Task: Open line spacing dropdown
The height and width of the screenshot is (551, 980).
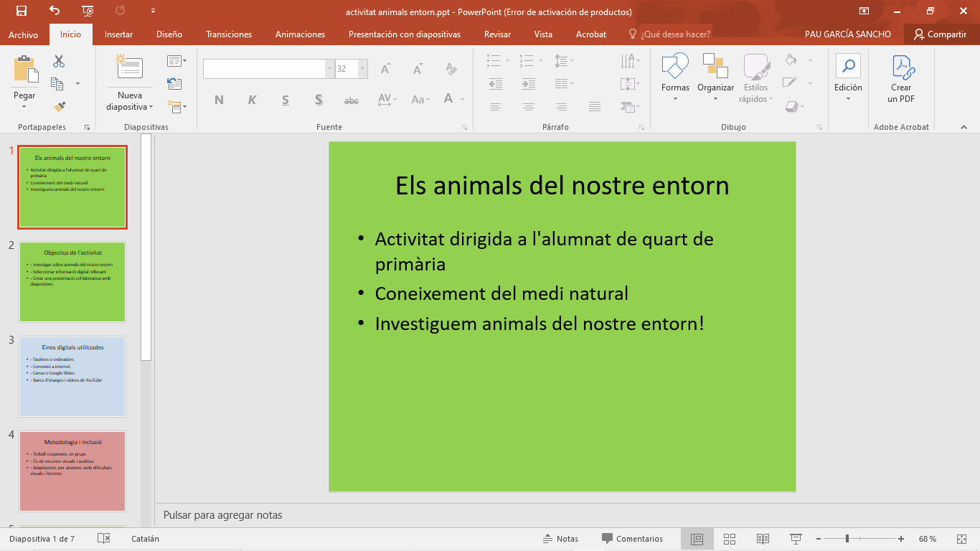Action: [564, 61]
